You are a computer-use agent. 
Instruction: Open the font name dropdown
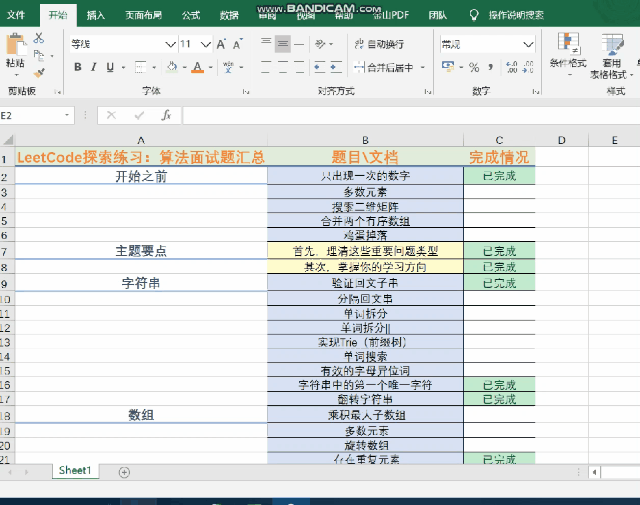tap(170, 44)
